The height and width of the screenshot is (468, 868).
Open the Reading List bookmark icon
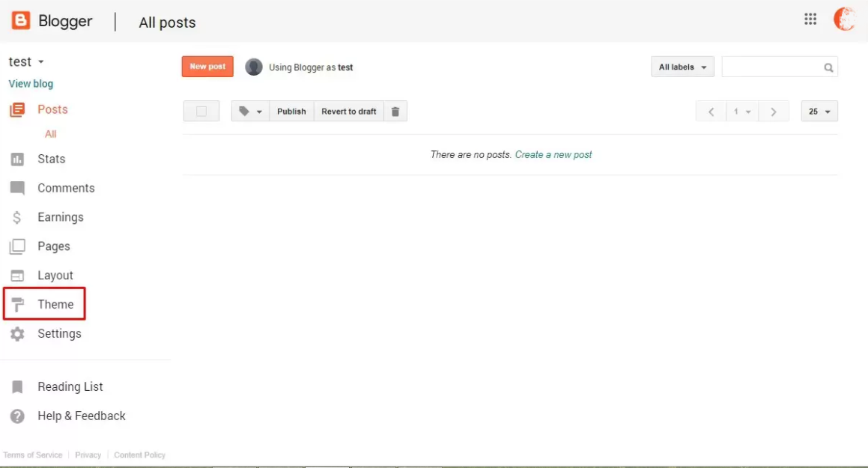(x=16, y=386)
